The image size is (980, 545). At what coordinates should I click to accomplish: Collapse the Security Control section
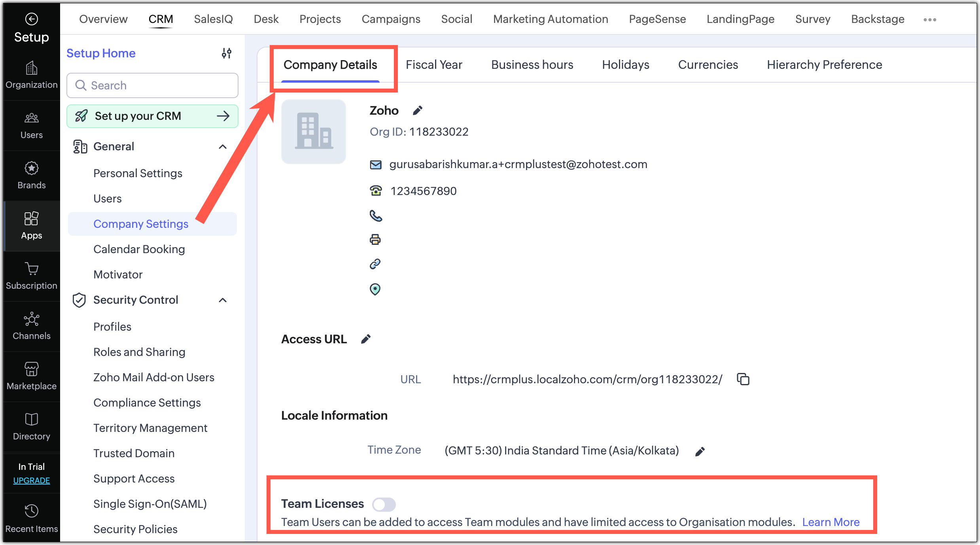tap(223, 300)
